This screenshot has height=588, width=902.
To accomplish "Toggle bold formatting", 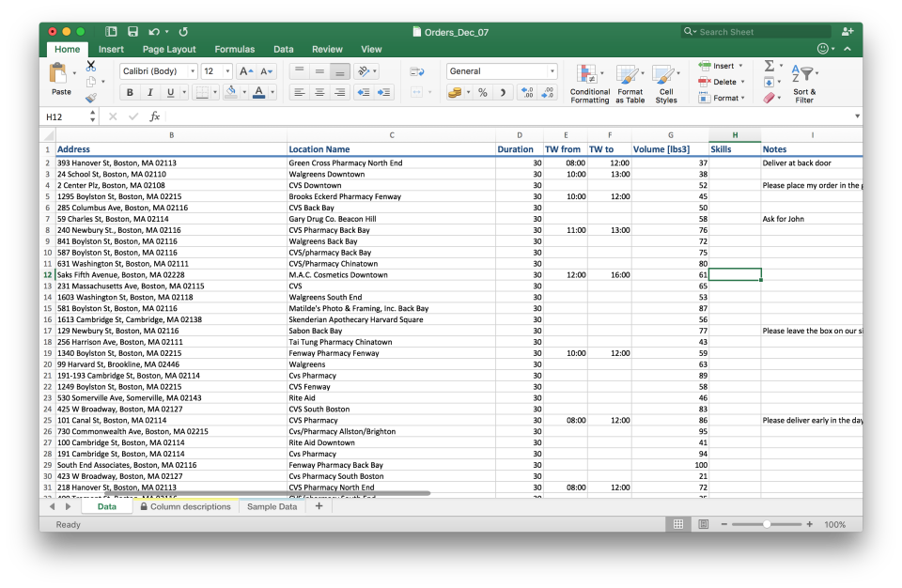I will [x=130, y=92].
